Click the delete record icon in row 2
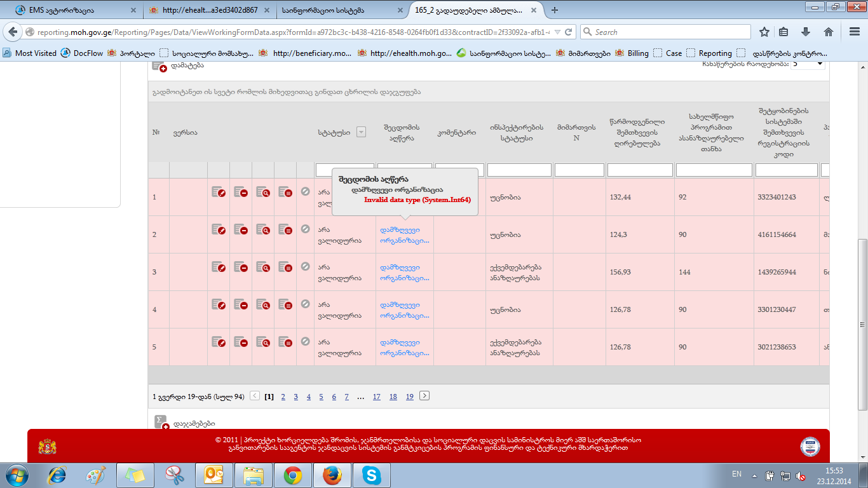The image size is (868, 488). click(x=241, y=229)
